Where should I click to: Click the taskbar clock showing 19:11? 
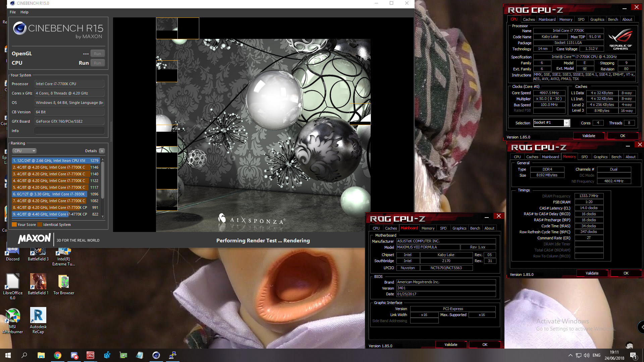point(614,355)
